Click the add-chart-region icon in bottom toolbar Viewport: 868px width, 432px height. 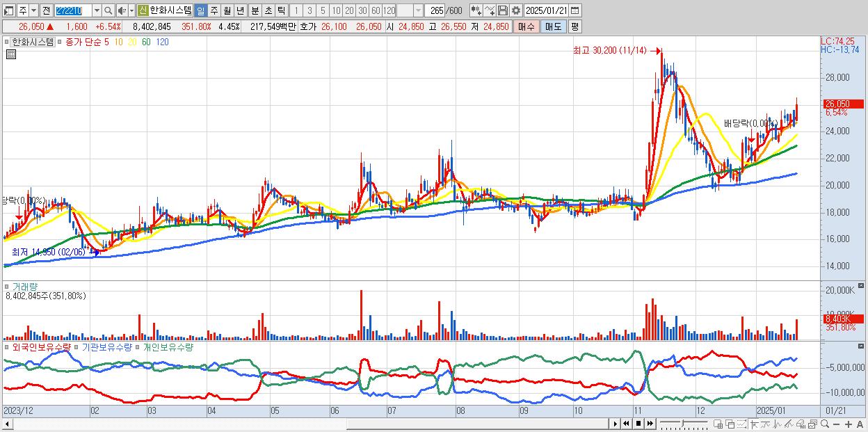tap(718, 424)
